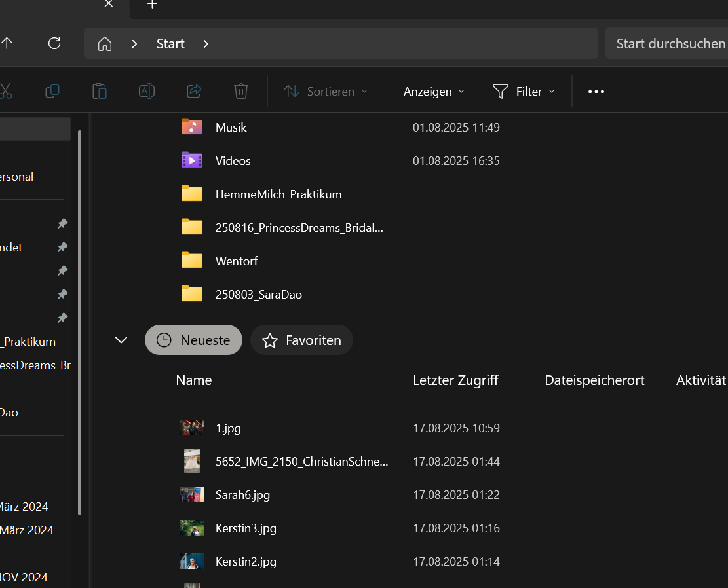Open the Sortieren dropdown menu
Viewport: 728px width, 588px height.
(x=326, y=92)
